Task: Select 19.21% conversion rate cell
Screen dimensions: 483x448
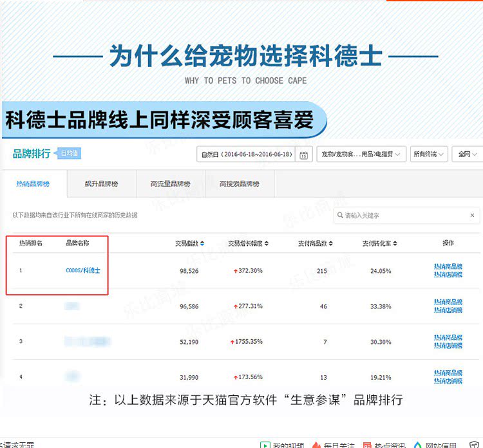Action: click(381, 377)
